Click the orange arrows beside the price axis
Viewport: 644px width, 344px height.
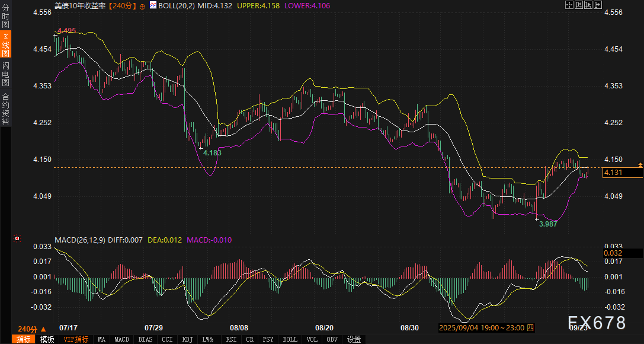640,164
